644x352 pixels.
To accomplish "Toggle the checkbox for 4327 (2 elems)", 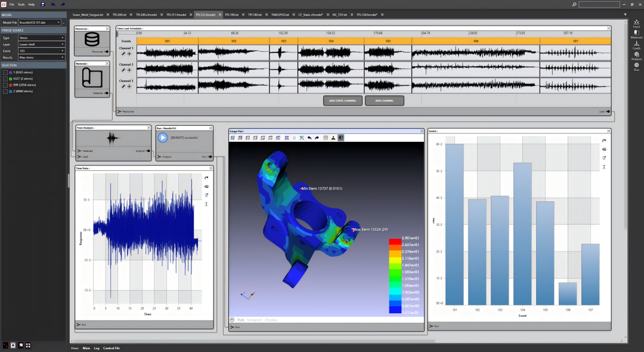I will point(5,79).
